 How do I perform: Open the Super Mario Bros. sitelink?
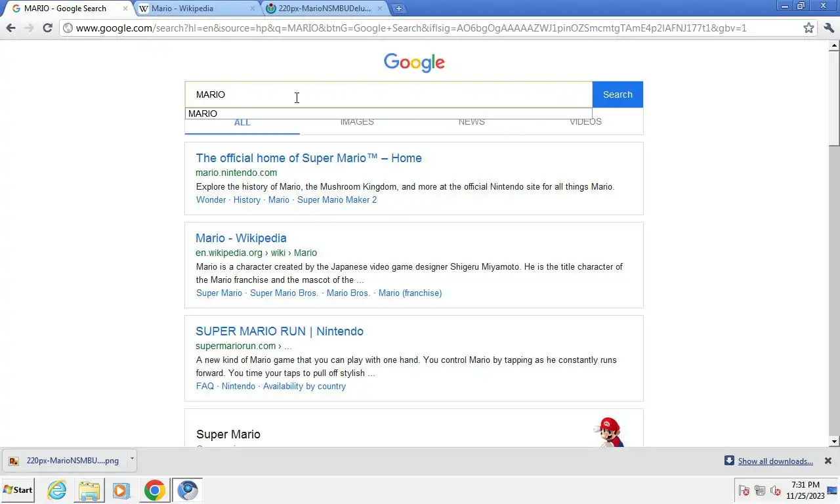click(x=284, y=293)
